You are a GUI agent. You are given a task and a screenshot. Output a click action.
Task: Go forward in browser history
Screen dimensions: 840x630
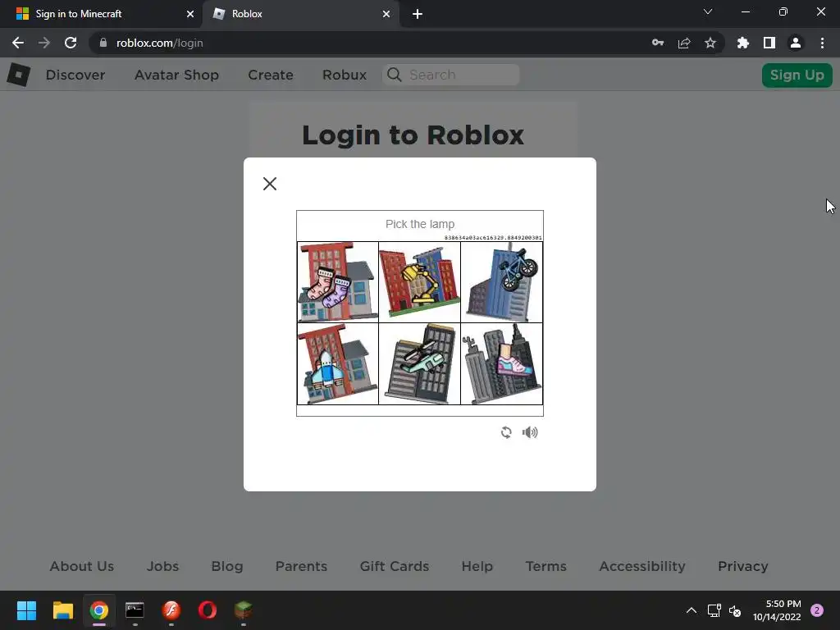[44, 43]
